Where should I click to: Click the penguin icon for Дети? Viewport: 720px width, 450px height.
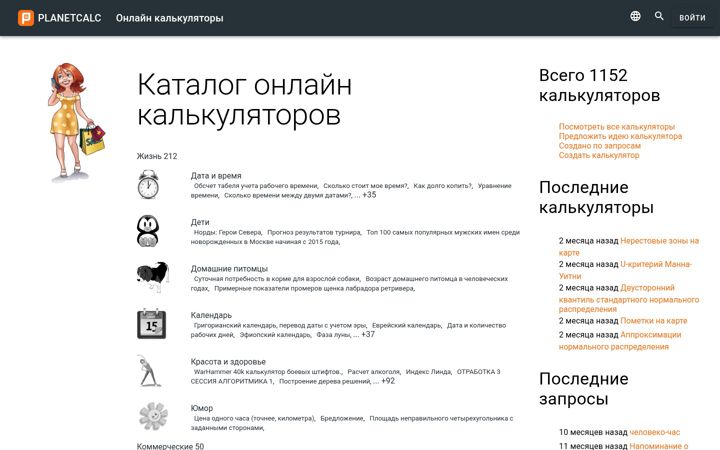click(148, 231)
